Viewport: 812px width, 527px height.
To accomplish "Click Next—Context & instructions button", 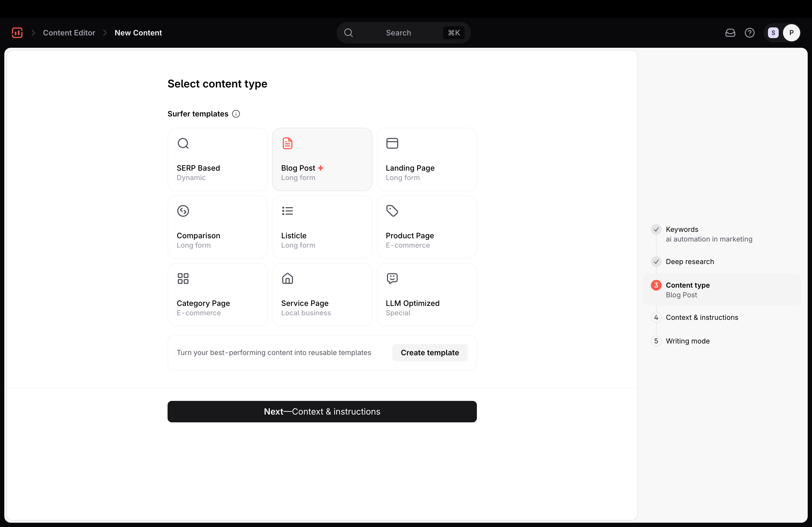I will point(322,411).
